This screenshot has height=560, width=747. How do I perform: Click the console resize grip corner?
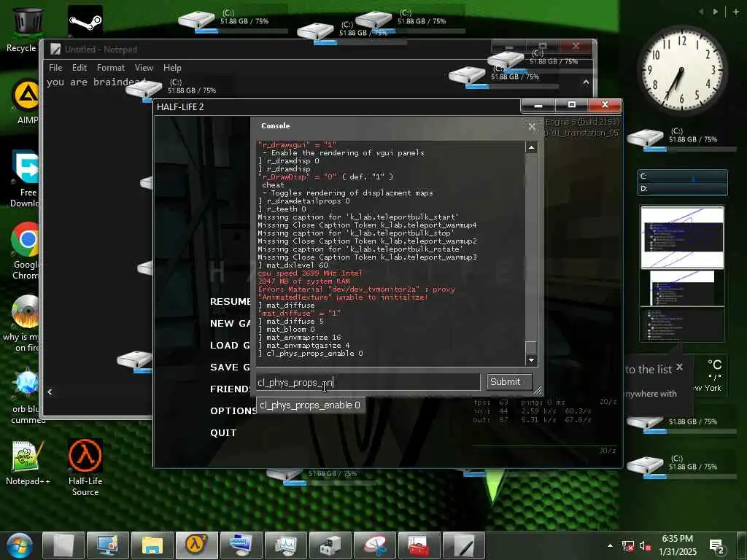[538, 391]
